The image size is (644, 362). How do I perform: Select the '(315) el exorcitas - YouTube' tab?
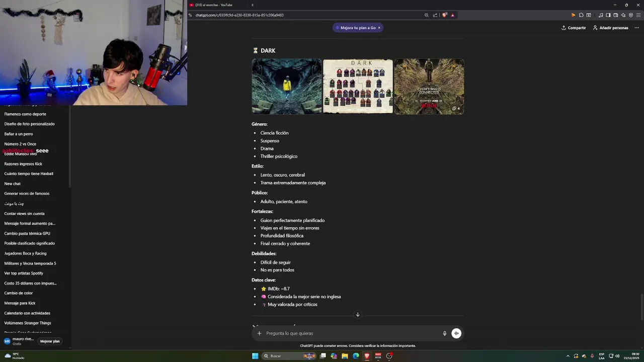click(x=214, y=5)
